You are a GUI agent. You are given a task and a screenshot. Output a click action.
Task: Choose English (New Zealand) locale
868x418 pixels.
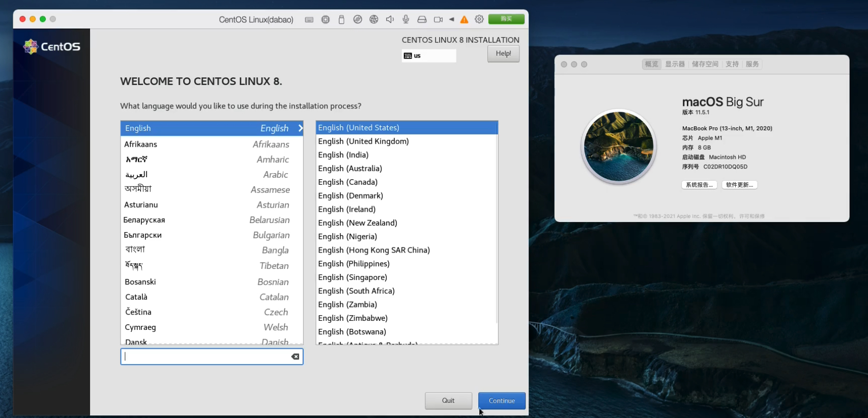tap(406, 223)
